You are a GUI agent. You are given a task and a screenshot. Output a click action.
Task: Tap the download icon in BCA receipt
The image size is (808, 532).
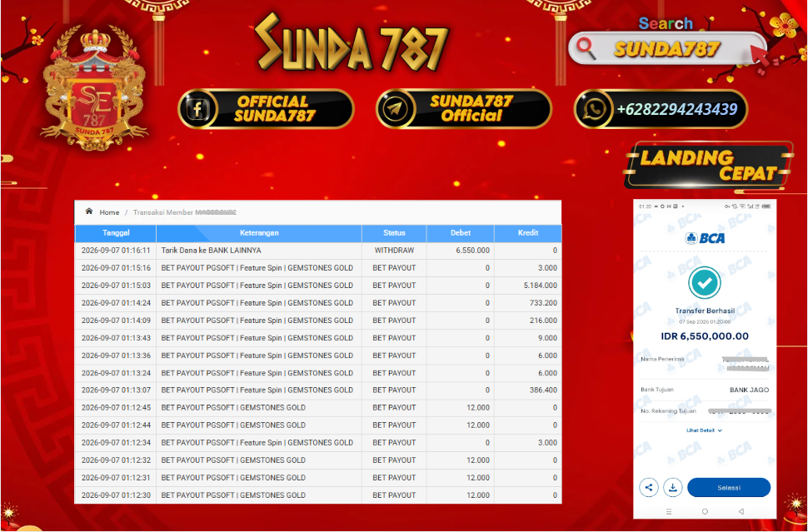(x=672, y=487)
